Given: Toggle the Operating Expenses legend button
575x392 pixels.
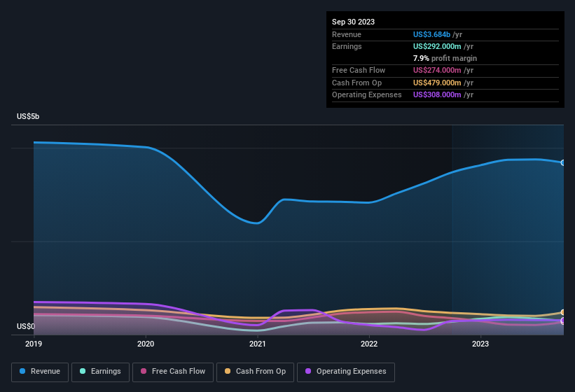Looking at the screenshot, I should [346, 372].
